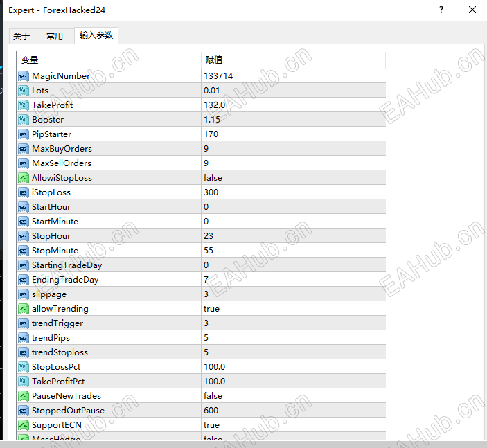Viewport: 487px width, 448px height.
Task: Click the boolean icon beside SupportECN
Action: point(24,425)
